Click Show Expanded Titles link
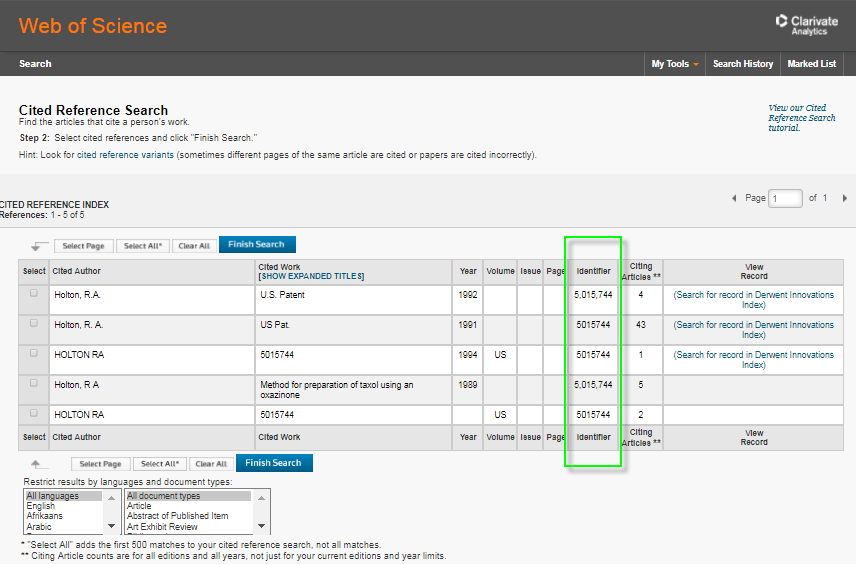The image size is (856, 564). coord(311,276)
